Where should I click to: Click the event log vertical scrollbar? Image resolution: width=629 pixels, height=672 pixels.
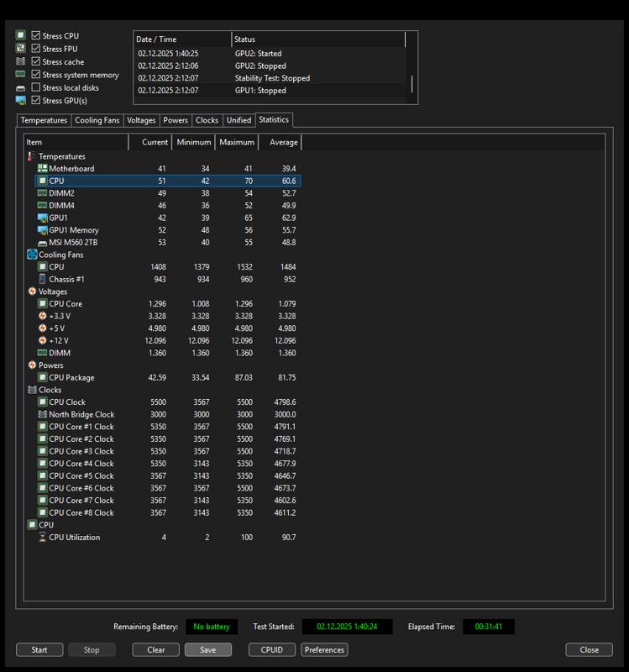pos(411,84)
